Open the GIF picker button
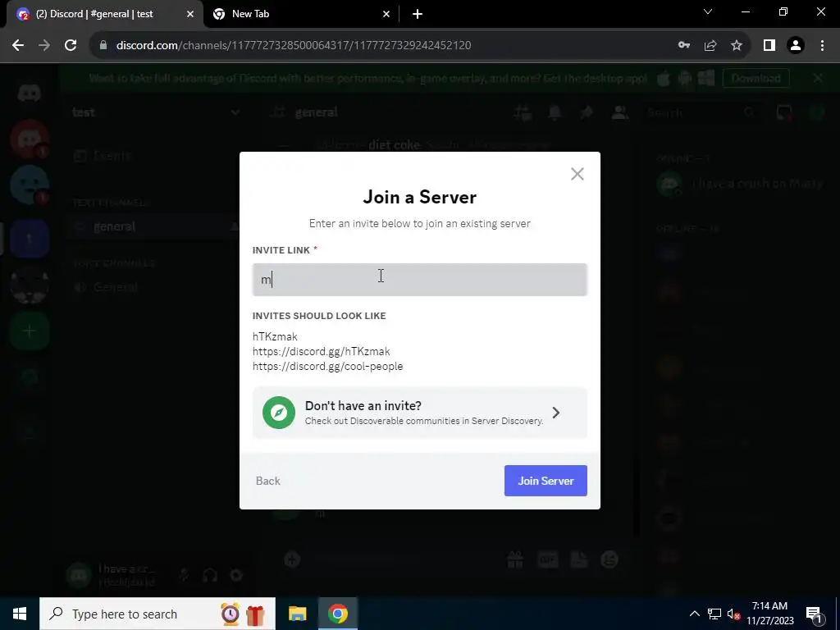Image resolution: width=840 pixels, height=630 pixels. pos(547,559)
